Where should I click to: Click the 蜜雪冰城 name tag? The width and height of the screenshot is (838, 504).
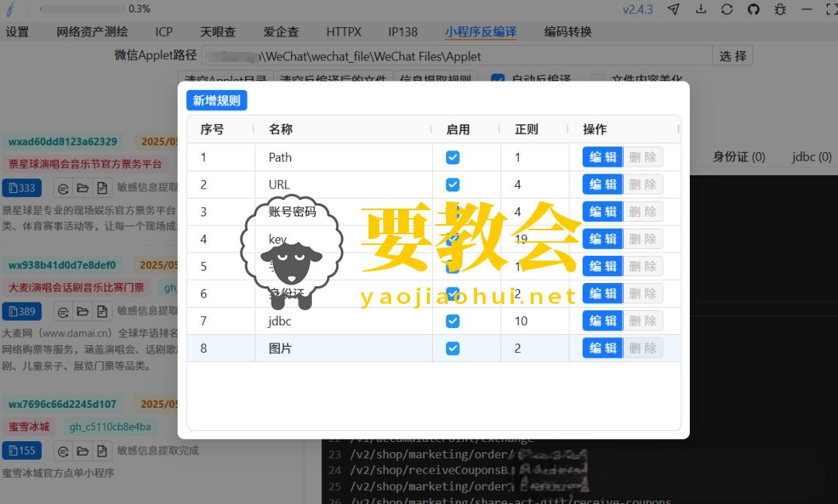coord(29,426)
